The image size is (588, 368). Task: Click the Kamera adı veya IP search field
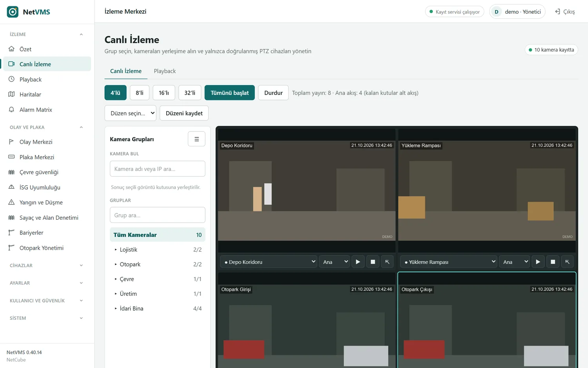coord(158,169)
